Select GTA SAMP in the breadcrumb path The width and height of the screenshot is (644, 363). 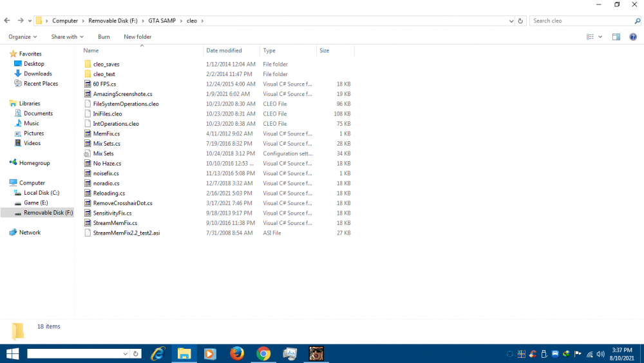coord(162,21)
